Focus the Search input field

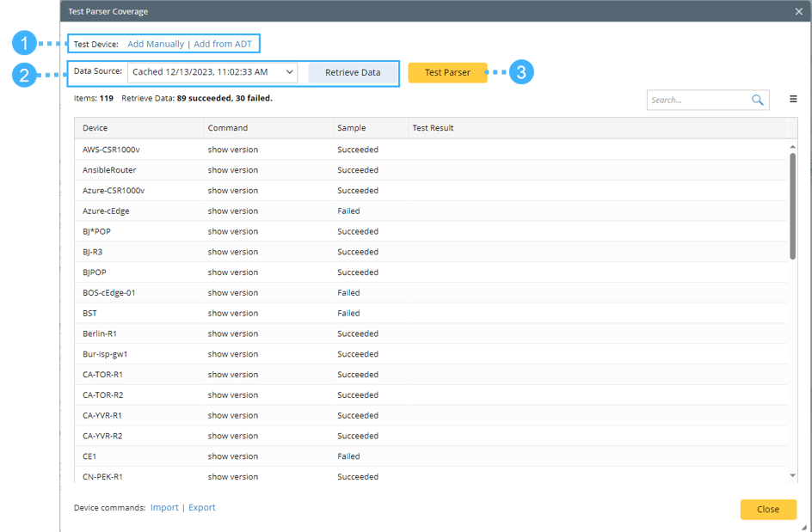pos(697,100)
